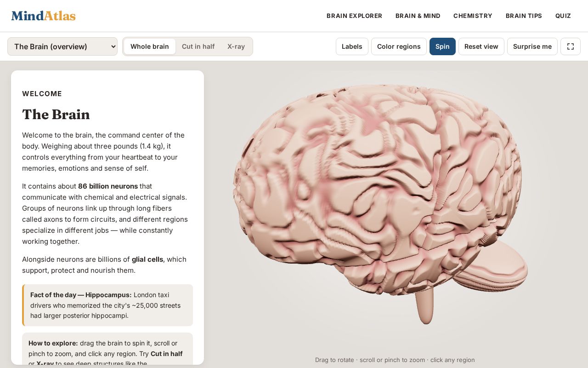Open the Quiz page
This screenshot has width=588, height=368.
563,16
